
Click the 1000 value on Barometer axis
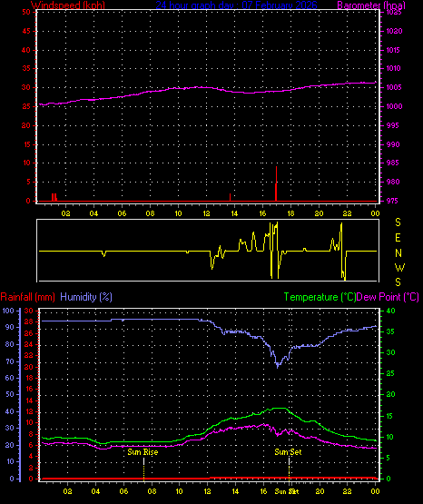[x=394, y=106]
